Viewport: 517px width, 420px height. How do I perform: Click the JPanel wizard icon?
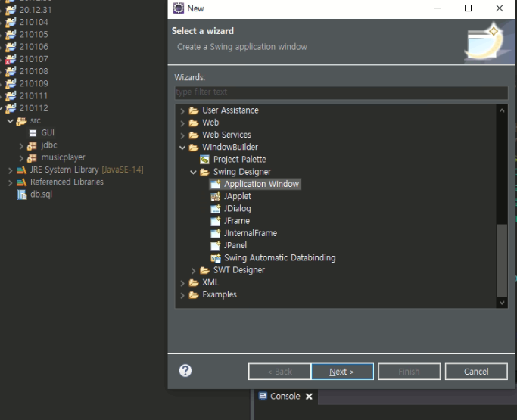(x=215, y=246)
